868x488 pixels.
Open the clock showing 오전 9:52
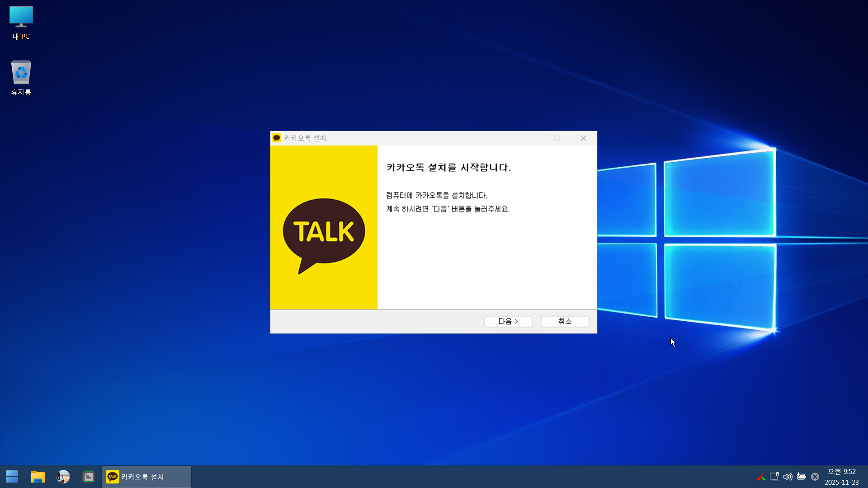click(841, 477)
